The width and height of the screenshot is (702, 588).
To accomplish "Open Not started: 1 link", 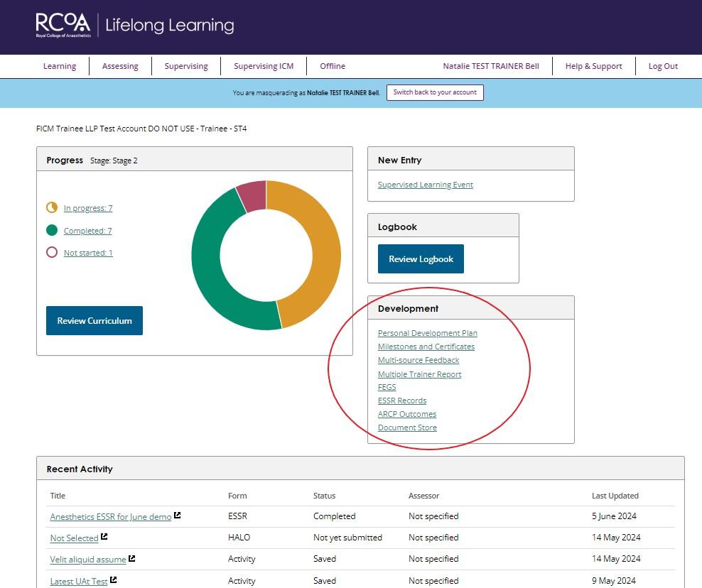I will coord(88,253).
